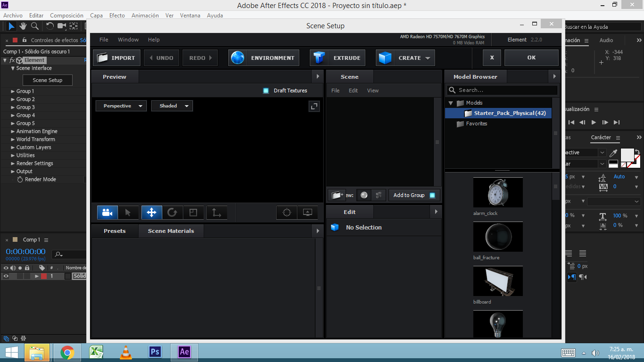Switch to the Scene Materials tab
The width and height of the screenshot is (644, 362).
(171, 231)
